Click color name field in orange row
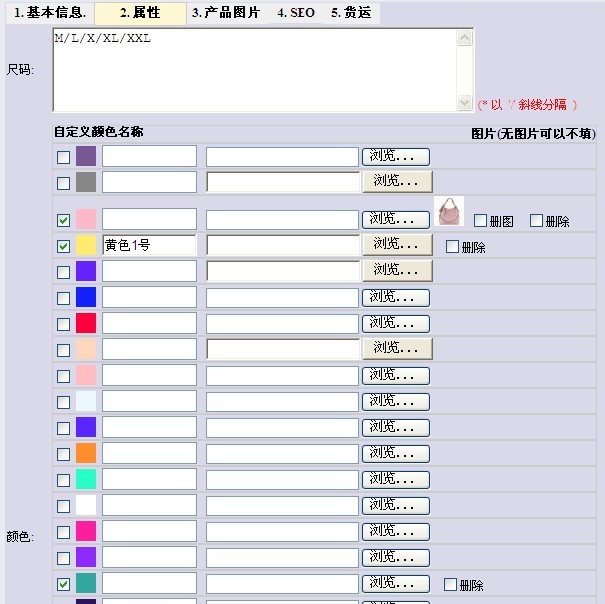 point(149,453)
